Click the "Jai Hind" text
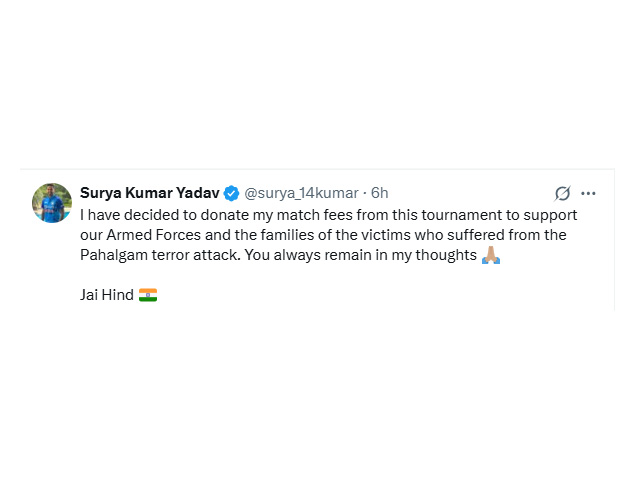This screenshot has height=480, width=640. (106, 295)
